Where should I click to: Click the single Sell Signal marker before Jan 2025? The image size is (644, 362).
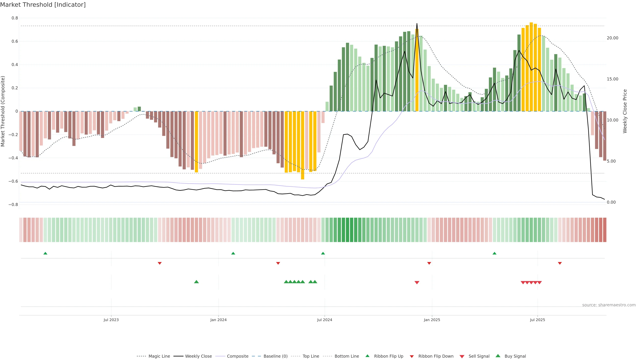(417, 283)
